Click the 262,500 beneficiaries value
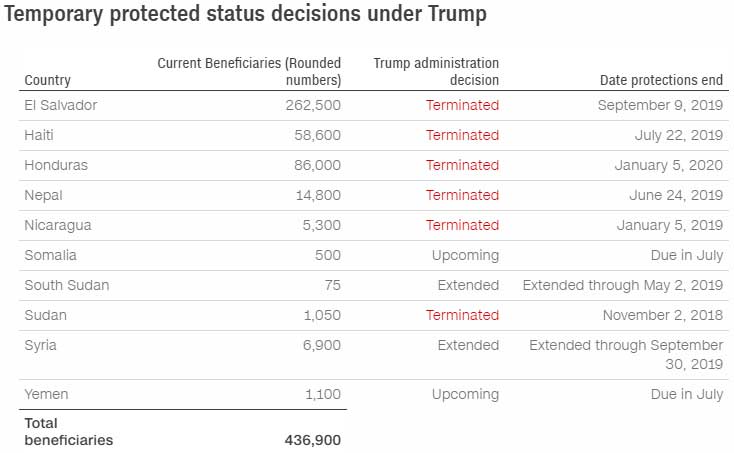This screenshot has width=734, height=453. pyautogui.click(x=314, y=105)
